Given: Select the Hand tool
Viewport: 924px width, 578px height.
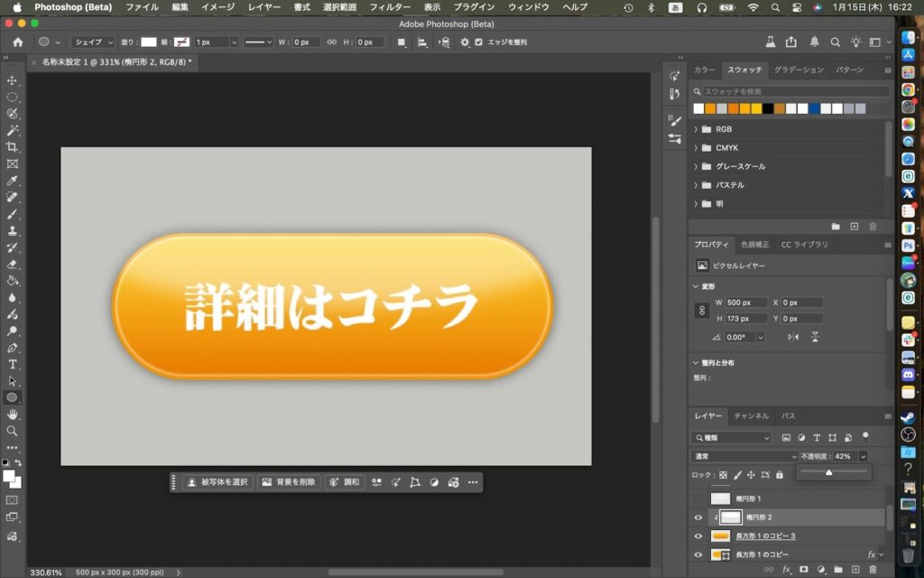Looking at the screenshot, I should (x=13, y=414).
